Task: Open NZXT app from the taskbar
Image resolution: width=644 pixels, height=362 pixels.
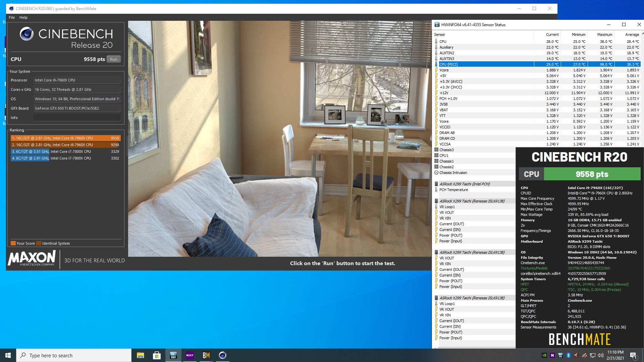Action: 190,355
